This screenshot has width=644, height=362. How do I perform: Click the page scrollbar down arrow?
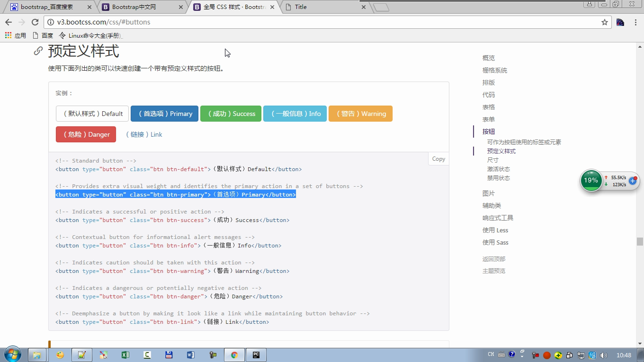(640, 344)
